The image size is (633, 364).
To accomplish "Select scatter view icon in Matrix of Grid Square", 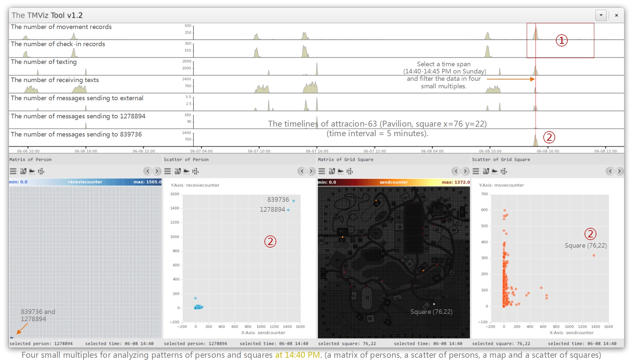I will click(349, 171).
